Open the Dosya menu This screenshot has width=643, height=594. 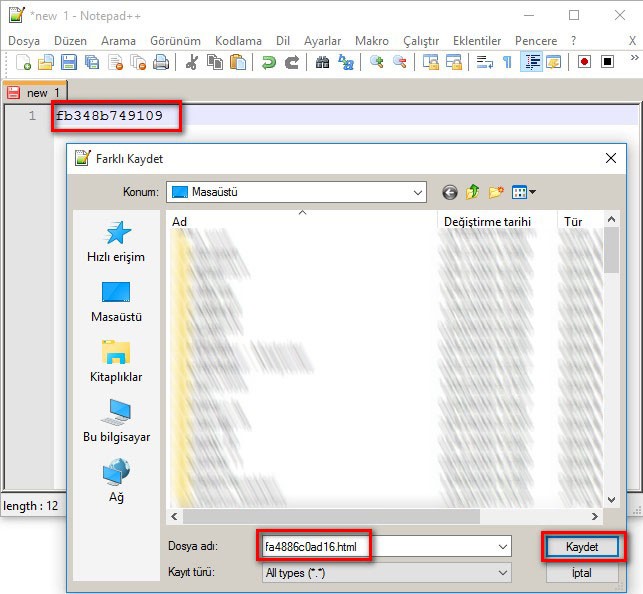click(24, 41)
